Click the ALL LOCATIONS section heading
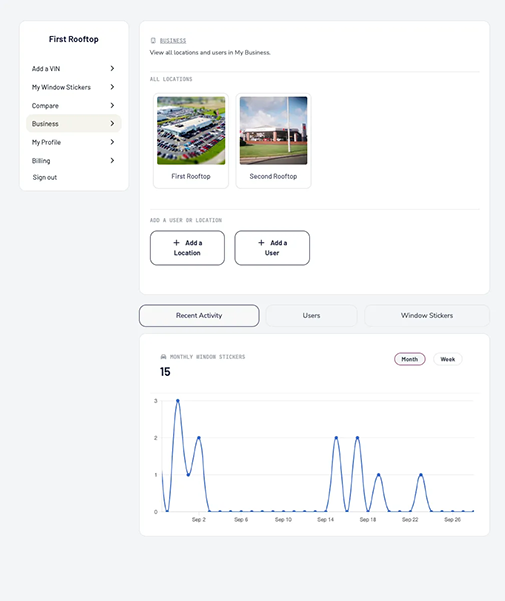This screenshot has height=601, width=505. point(171,79)
